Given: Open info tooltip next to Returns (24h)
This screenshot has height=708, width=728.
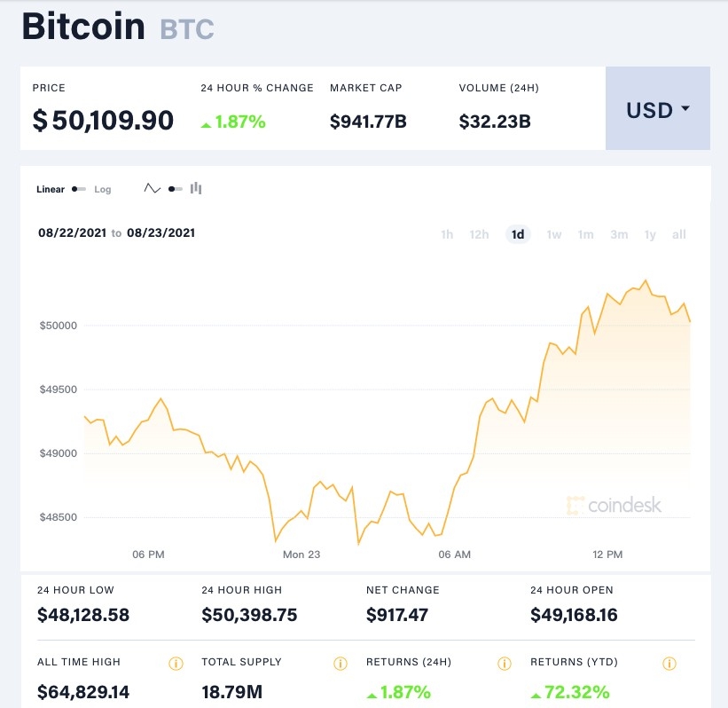Looking at the screenshot, I should (x=504, y=662).
